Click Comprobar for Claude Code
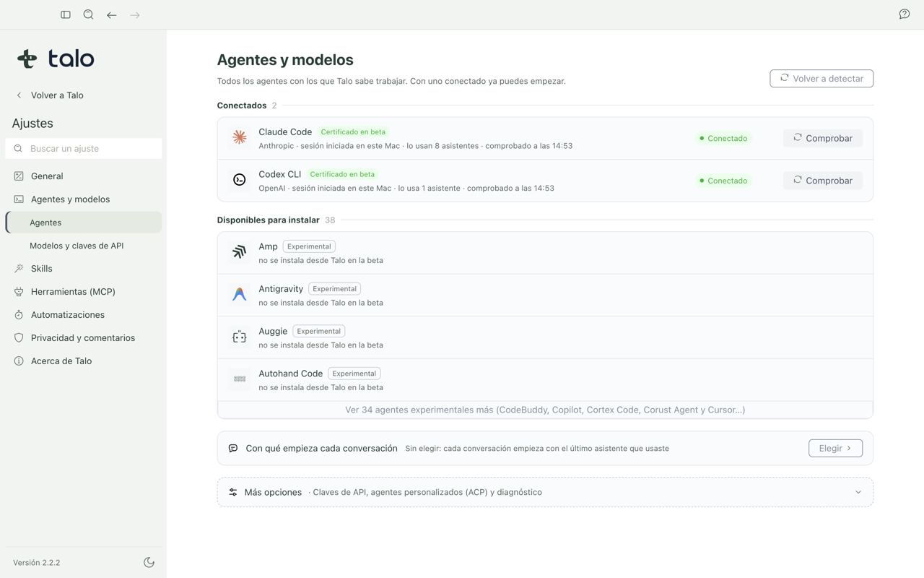 pyautogui.click(x=823, y=138)
